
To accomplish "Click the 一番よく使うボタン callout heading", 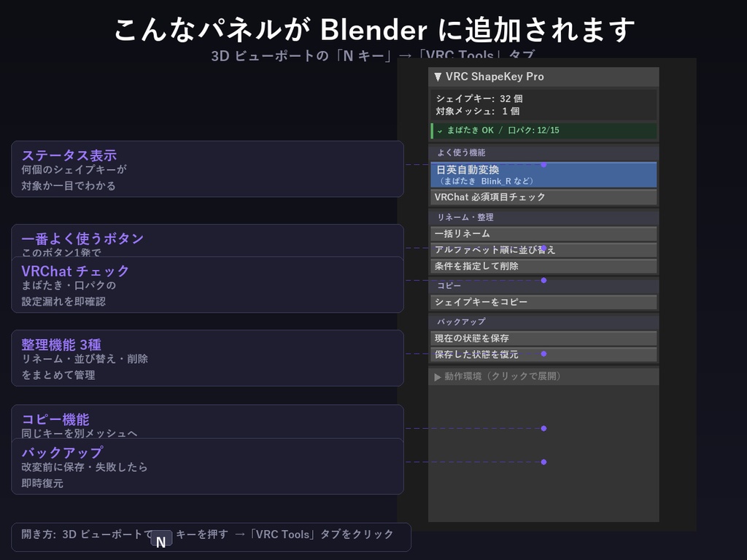I will click(x=82, y=238).
